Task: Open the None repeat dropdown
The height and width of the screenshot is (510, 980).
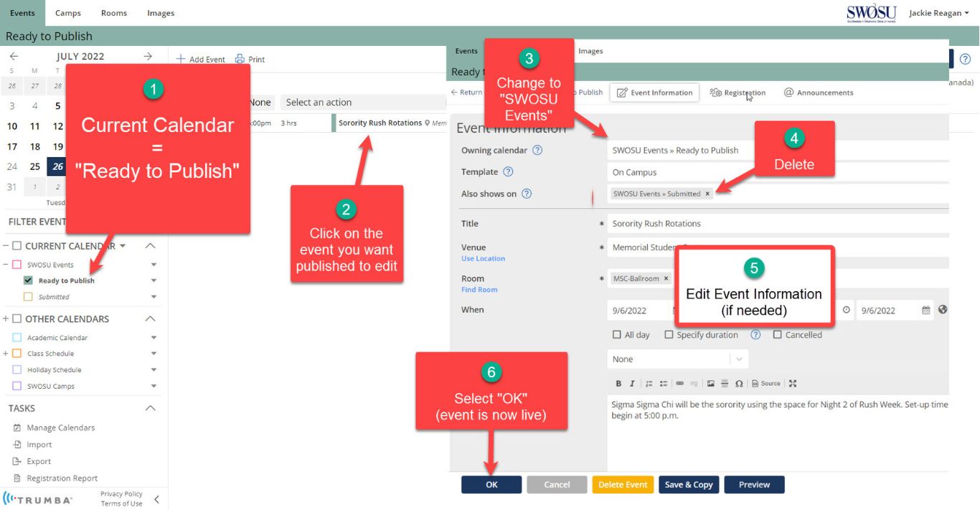Action: [678, 359]
